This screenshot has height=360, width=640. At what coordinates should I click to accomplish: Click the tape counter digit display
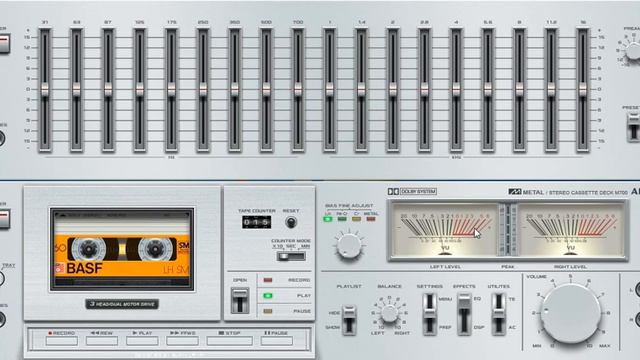pos(256,222)
